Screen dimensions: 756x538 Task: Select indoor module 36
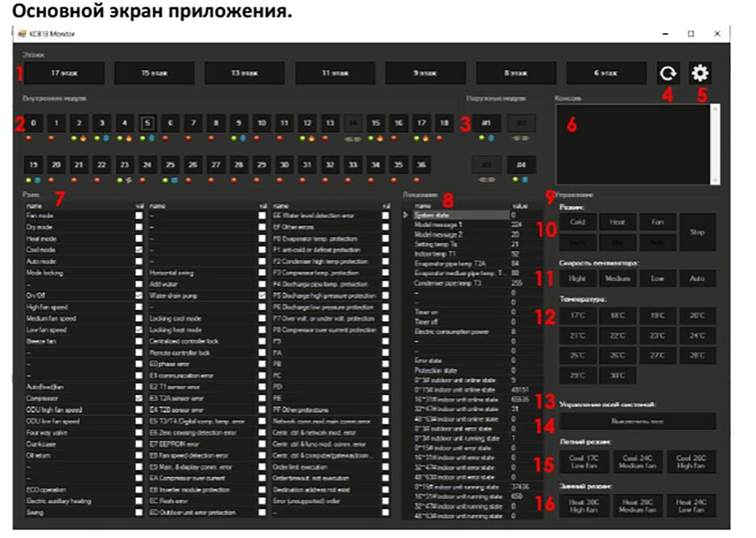coord(421,165)
